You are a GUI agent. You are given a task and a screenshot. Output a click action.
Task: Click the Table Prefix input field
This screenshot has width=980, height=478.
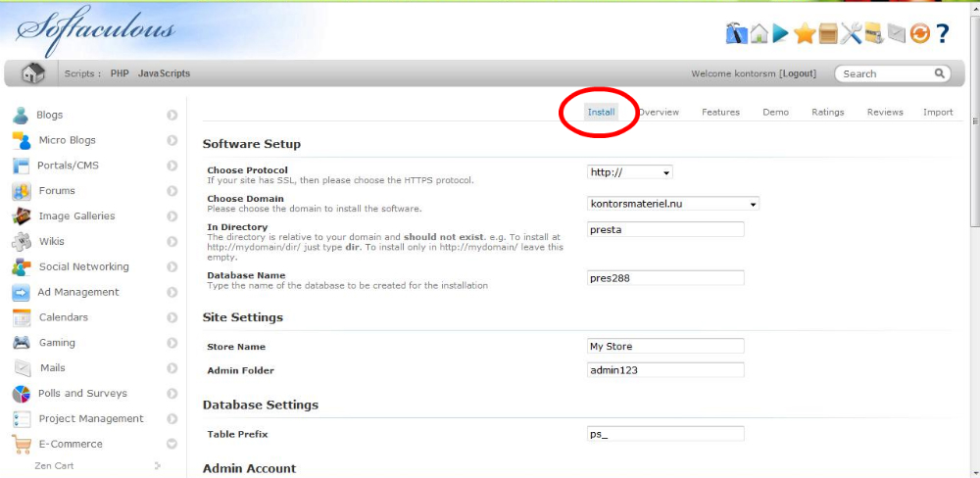coord(665,434)
